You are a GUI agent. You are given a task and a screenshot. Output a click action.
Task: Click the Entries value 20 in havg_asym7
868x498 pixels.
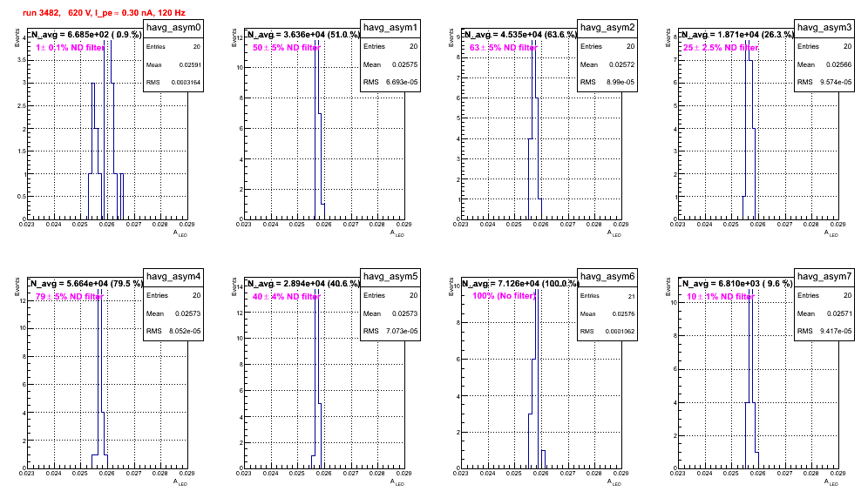848,296
